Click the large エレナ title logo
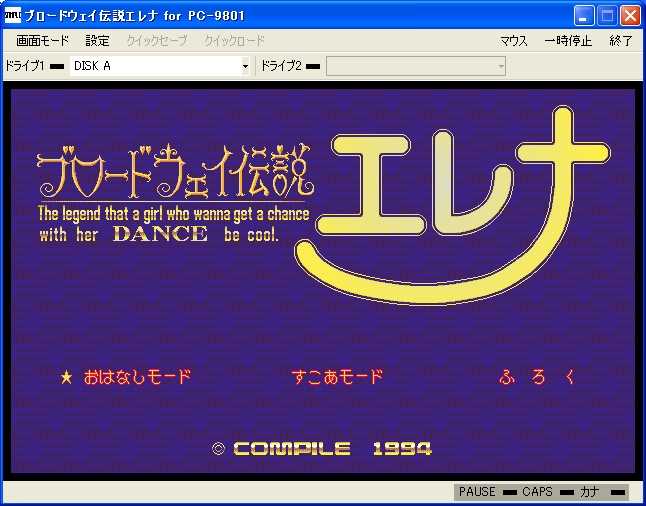646x506 pixels. point(452,206)
